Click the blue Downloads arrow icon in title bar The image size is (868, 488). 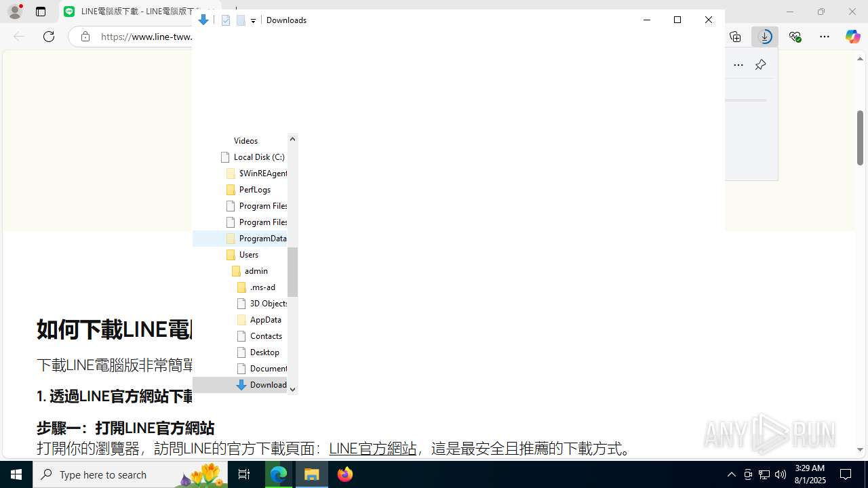[203, 20]
